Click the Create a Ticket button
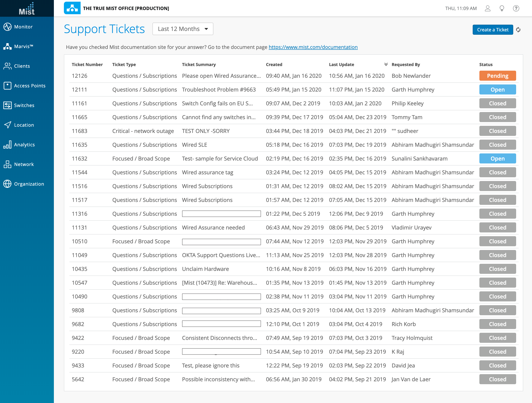Viewport: 532px width, 403px height. coord(493,30)
